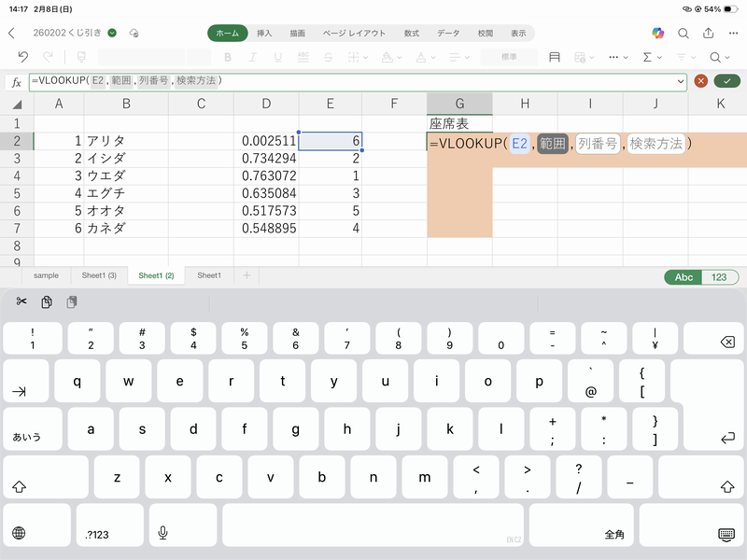Image resolution: width=747 pixels, height=560 pixels.
Task: Open the Copilot assistant icon
Action: [658, 33]
